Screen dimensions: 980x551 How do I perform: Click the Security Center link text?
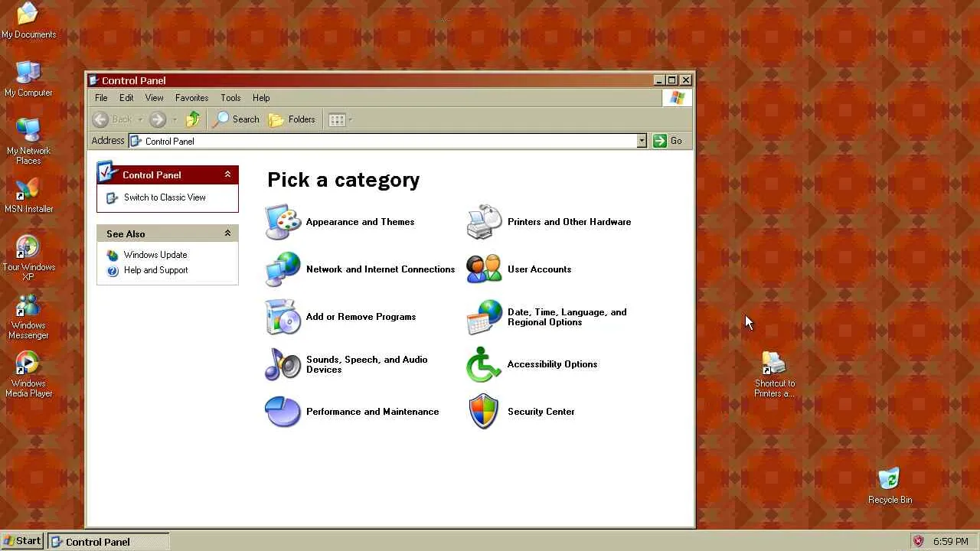click(541, 412)
